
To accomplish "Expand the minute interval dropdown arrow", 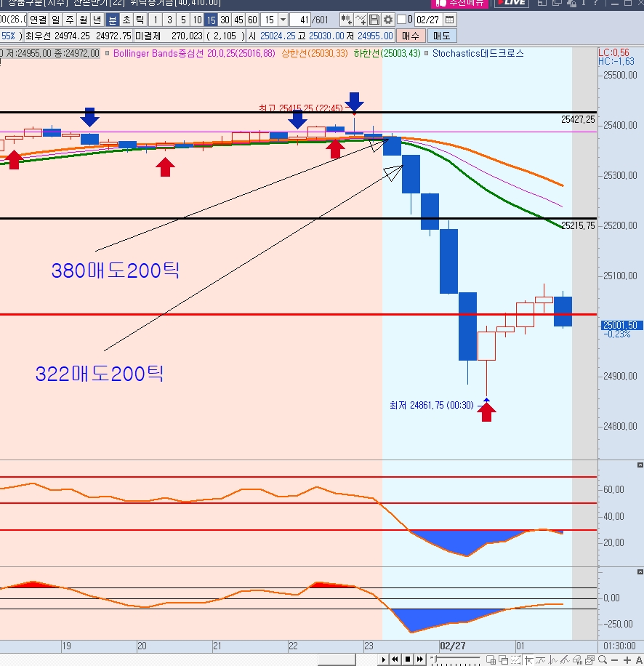I will coord(283,20).
